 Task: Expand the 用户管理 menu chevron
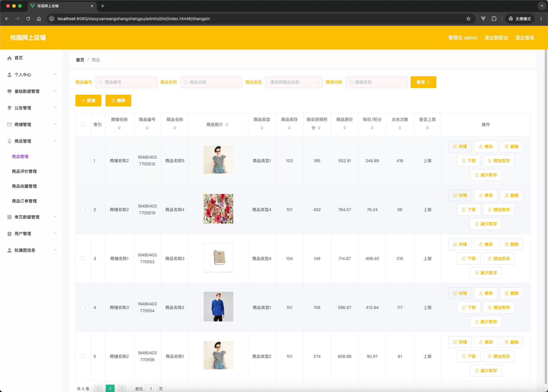coord(55,233)
